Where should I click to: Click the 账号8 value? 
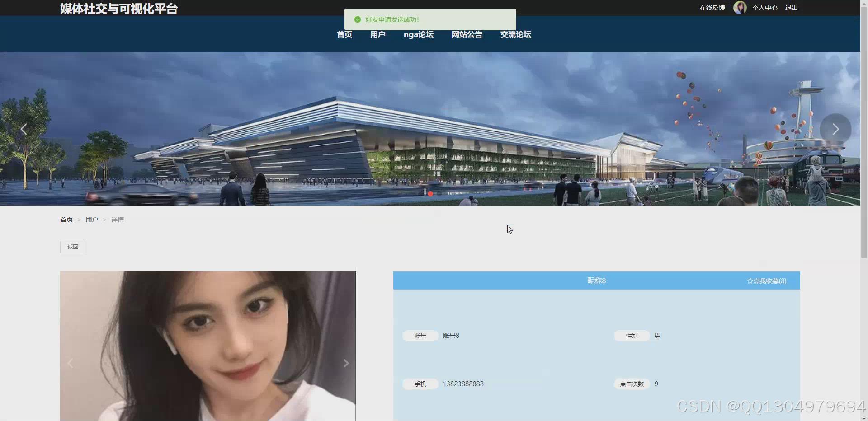point(451,336)
